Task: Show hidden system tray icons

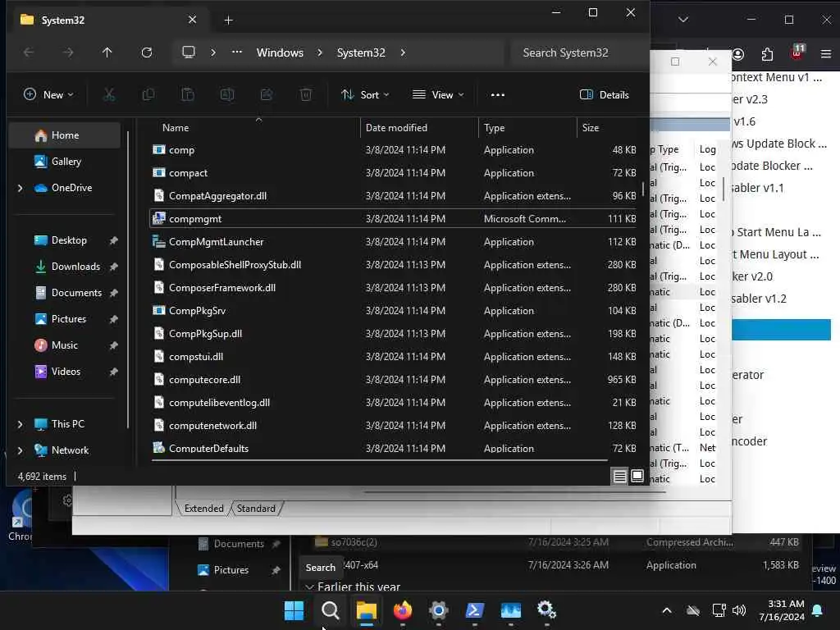Action: tap(667, 610)
